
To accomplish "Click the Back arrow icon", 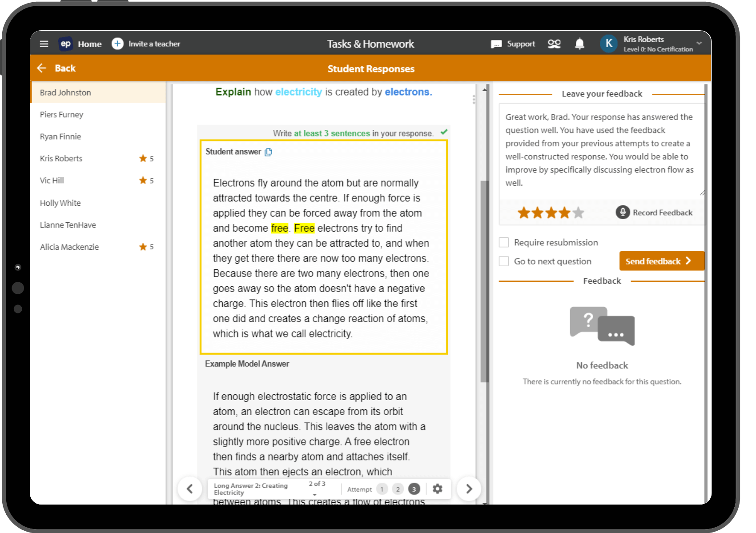I will (42, 68).
